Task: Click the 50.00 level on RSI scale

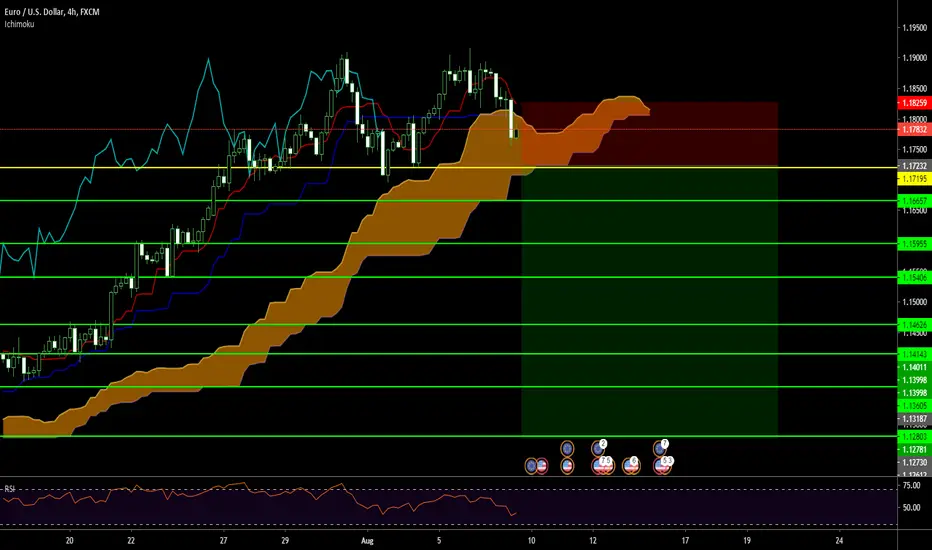Action: (x=911, y=508)
